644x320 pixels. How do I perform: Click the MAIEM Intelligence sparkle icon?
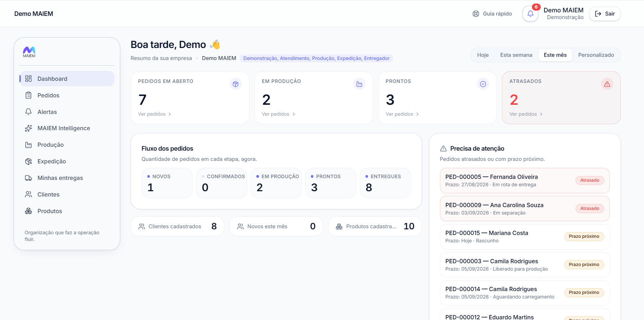(29, 128)
